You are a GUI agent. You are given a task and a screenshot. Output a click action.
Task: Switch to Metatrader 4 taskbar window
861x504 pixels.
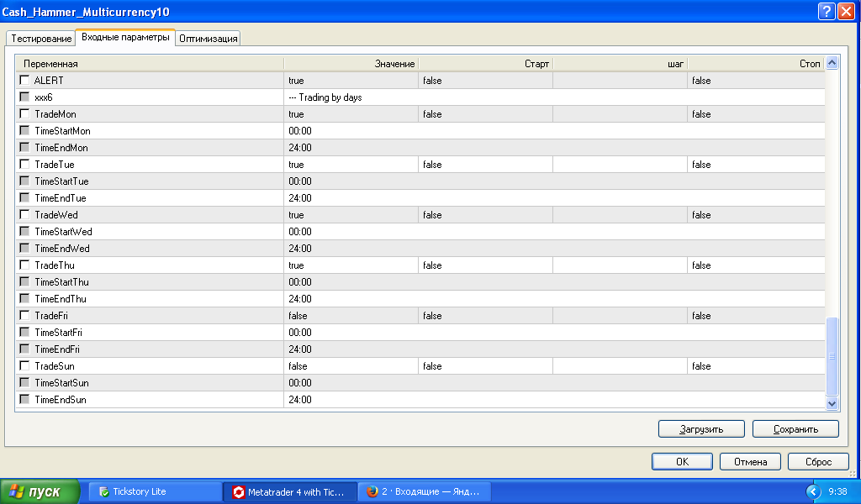pos(290,492)
